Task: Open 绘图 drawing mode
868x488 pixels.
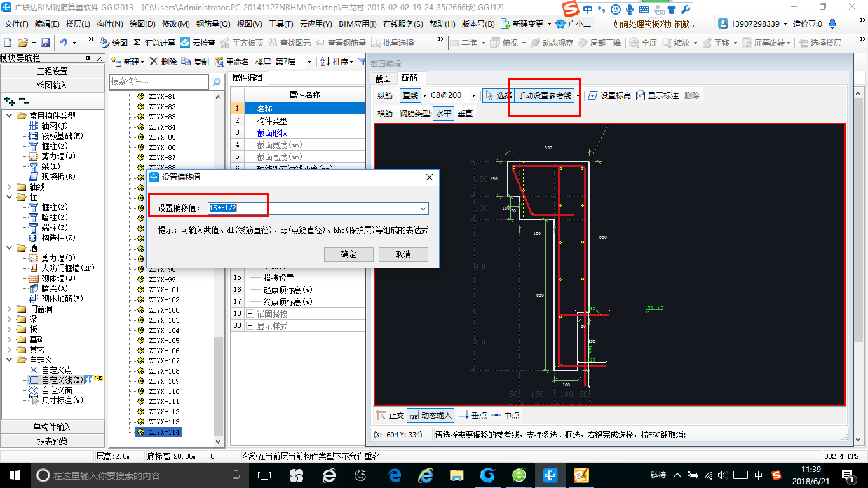Action: pyautogui.click(x=114, y=43)
